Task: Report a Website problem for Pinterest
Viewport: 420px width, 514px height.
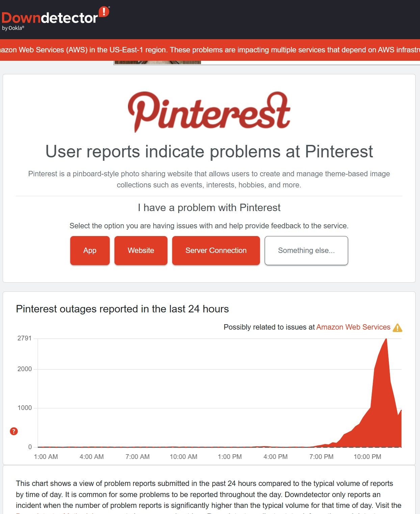Action: (140, 250)
